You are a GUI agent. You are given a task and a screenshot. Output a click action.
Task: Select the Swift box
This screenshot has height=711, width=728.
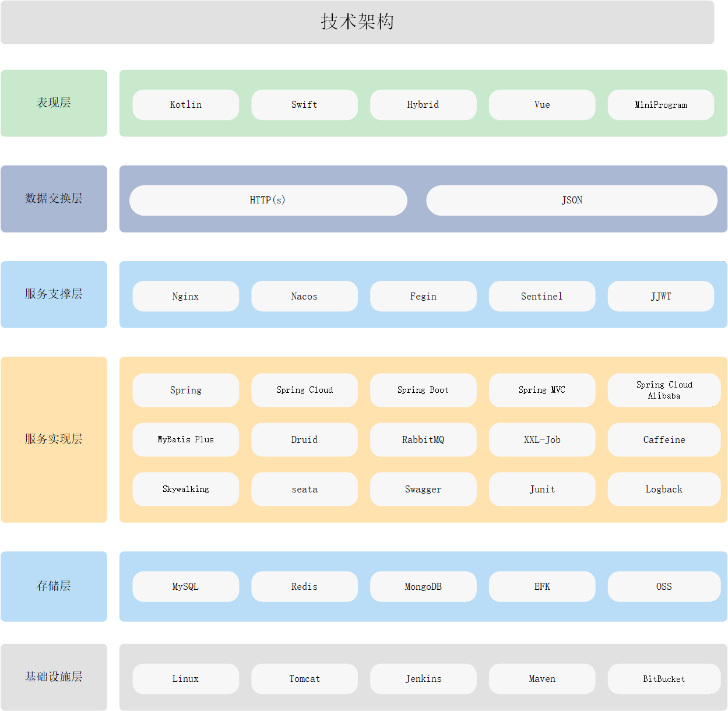[304, 105]
